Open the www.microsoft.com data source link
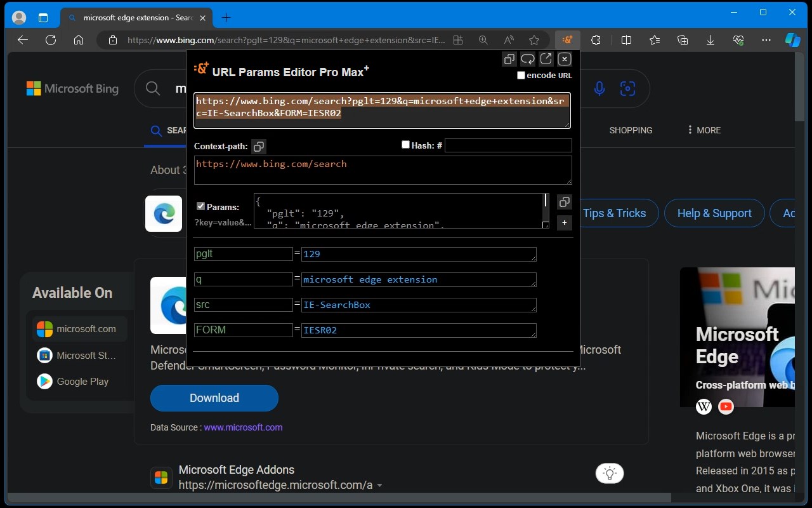812x508 pixels. (243, 427)
